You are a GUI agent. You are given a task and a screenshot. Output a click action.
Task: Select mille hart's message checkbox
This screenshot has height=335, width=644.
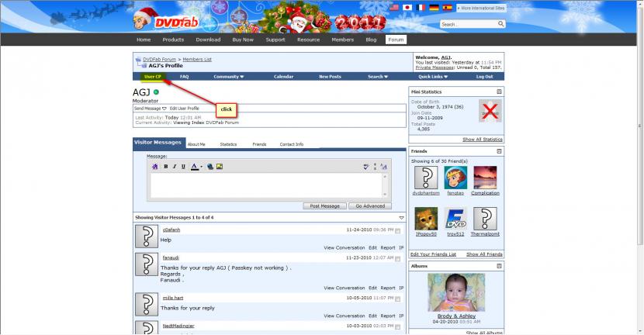(x=398, y=298)
